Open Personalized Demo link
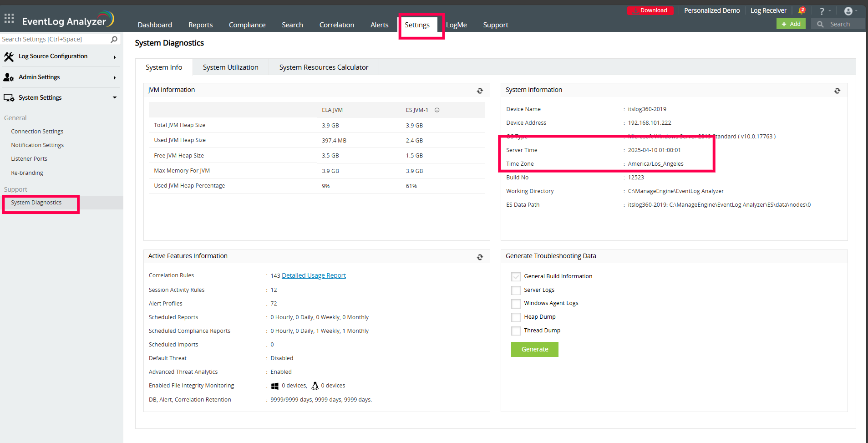This screenshot has height=443, width=868. tap(712, 10)
